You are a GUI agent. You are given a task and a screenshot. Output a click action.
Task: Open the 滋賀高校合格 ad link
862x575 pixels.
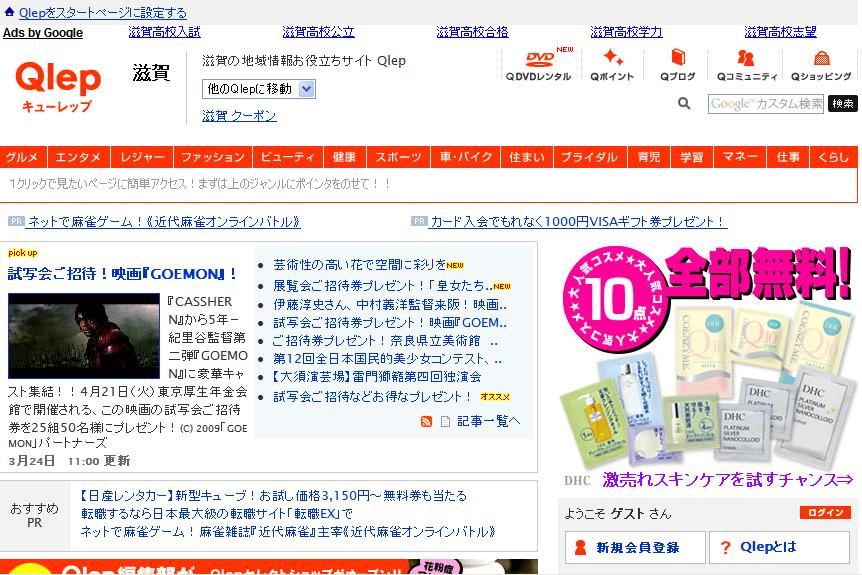(x=472, y=32)
